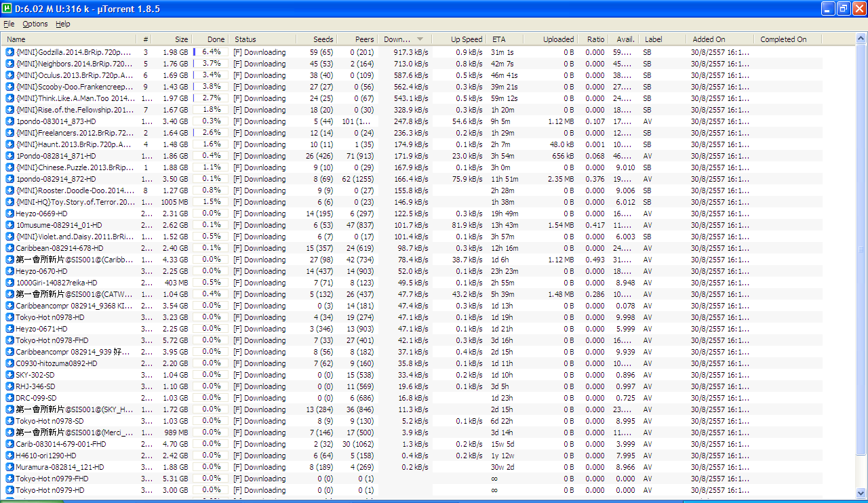Select the download icon for {MINI}Violet.and.Daisy.2011

[x=10, y=237]
